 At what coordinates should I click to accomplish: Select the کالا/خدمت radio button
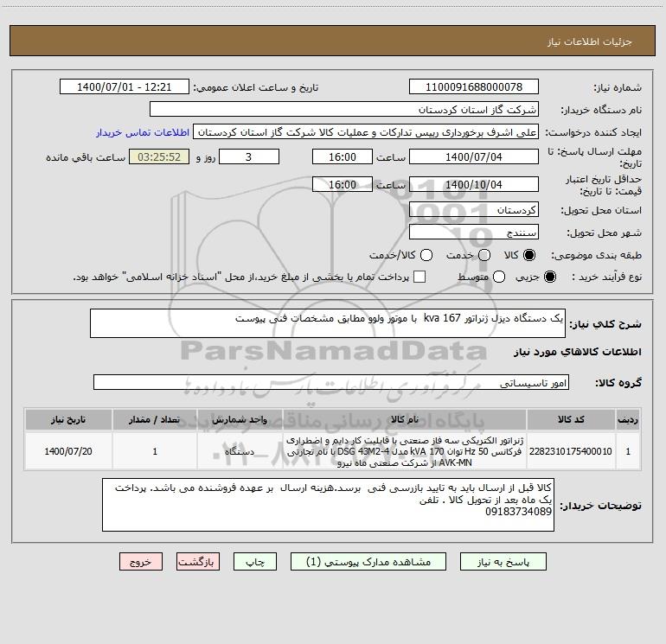pyautogui.click(x=426, y=255)
